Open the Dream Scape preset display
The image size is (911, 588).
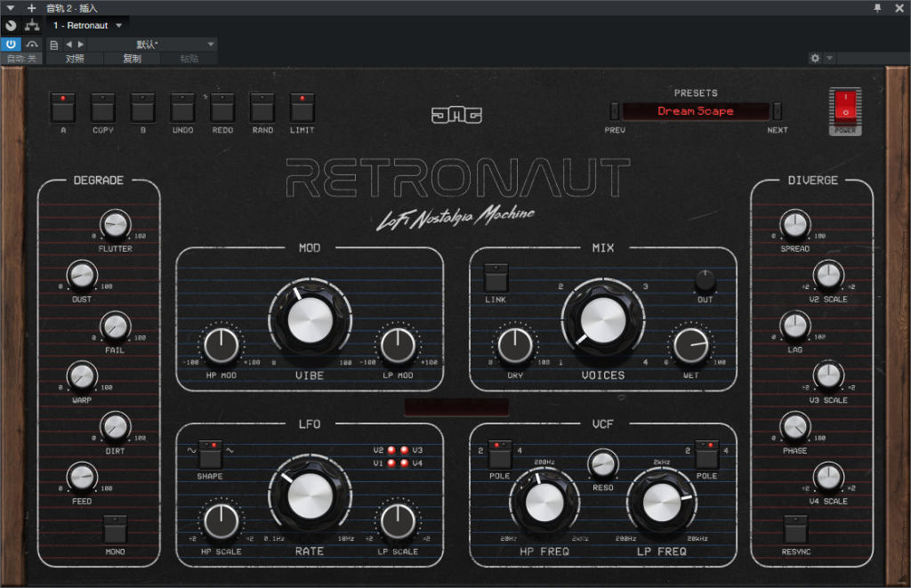(x=696, y=111)
